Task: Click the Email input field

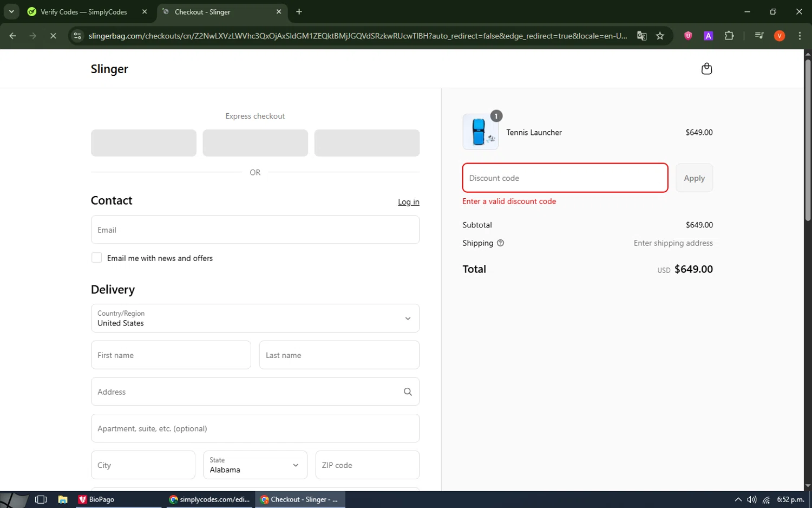Action: tap(255, 230)
